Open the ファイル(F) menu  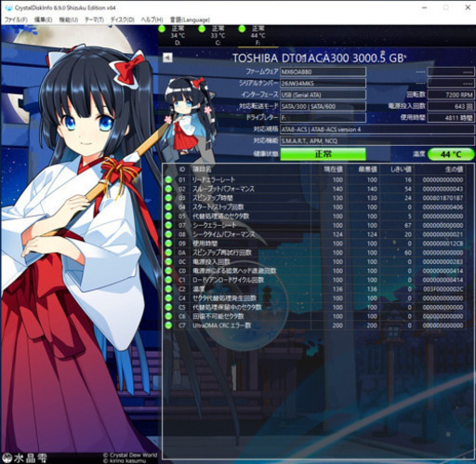coord(16,20)
